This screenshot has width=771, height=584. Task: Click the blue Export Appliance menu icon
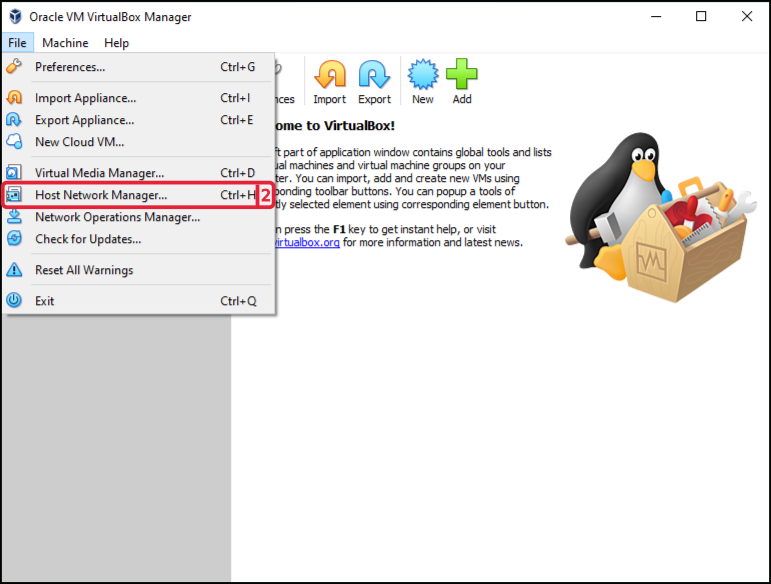click(x=14, y=119)
